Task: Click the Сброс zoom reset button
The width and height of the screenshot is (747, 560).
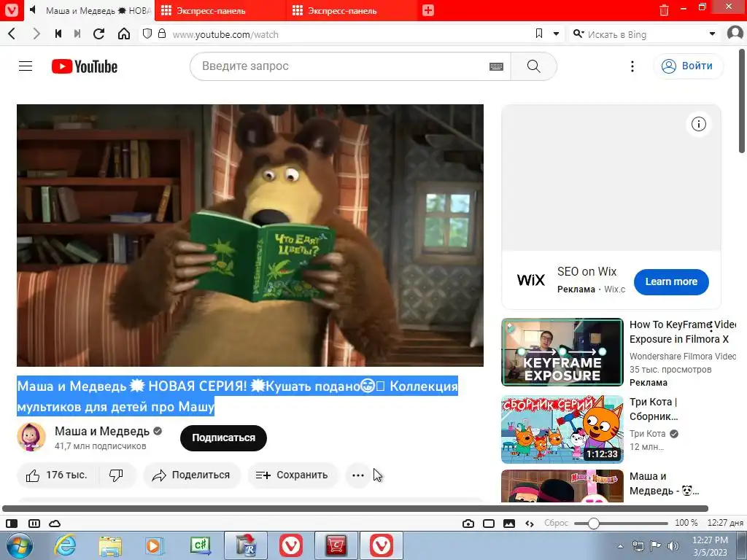Action: (x=556, y=523)
